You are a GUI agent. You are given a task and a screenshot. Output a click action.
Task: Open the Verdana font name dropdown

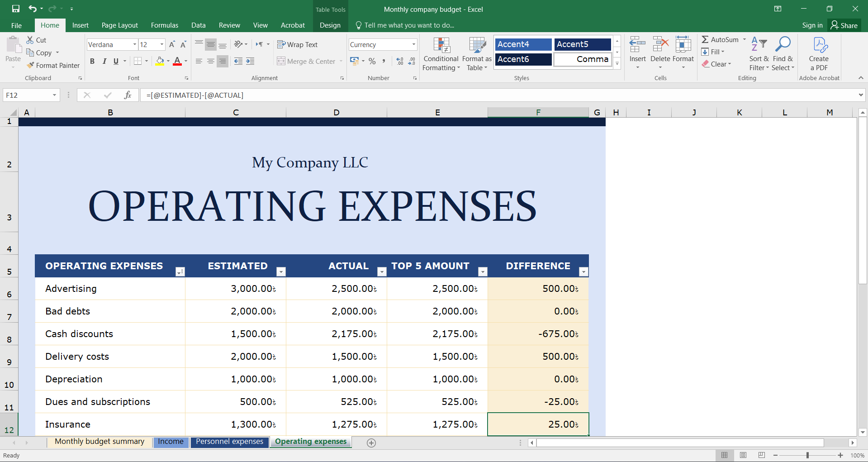pos(134,44)
